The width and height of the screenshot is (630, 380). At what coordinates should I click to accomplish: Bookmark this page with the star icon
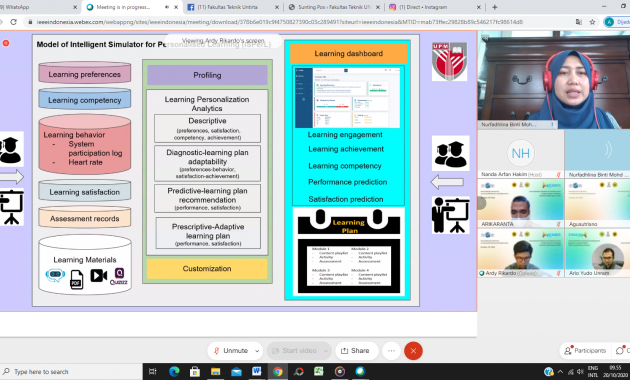point(592,22)
